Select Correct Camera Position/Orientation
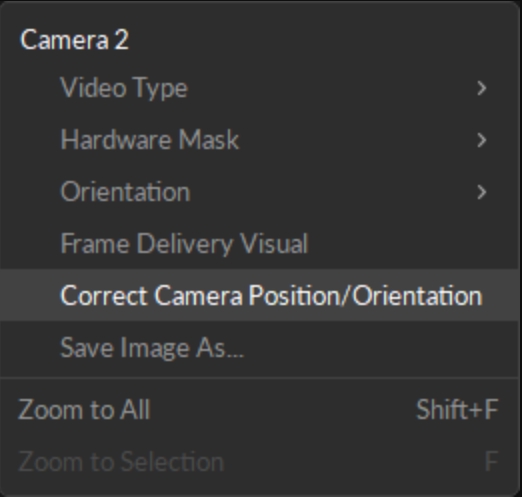This screenshot has width=522, height=497. (x=259, y=295)
